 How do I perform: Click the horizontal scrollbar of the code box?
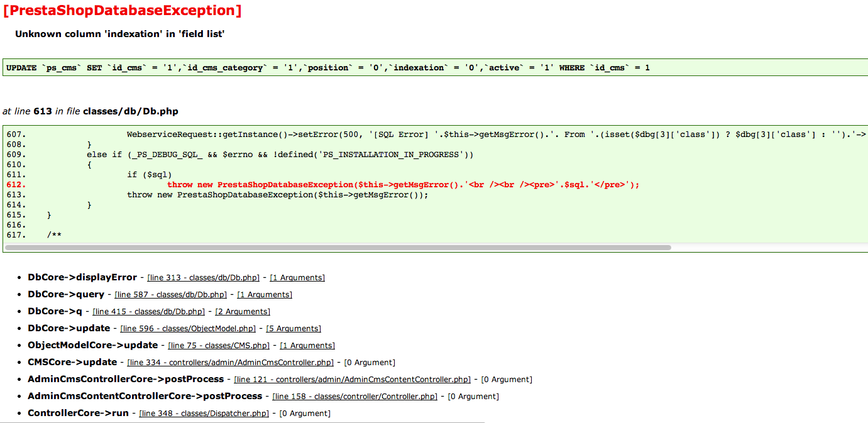(x=338, y=248)
